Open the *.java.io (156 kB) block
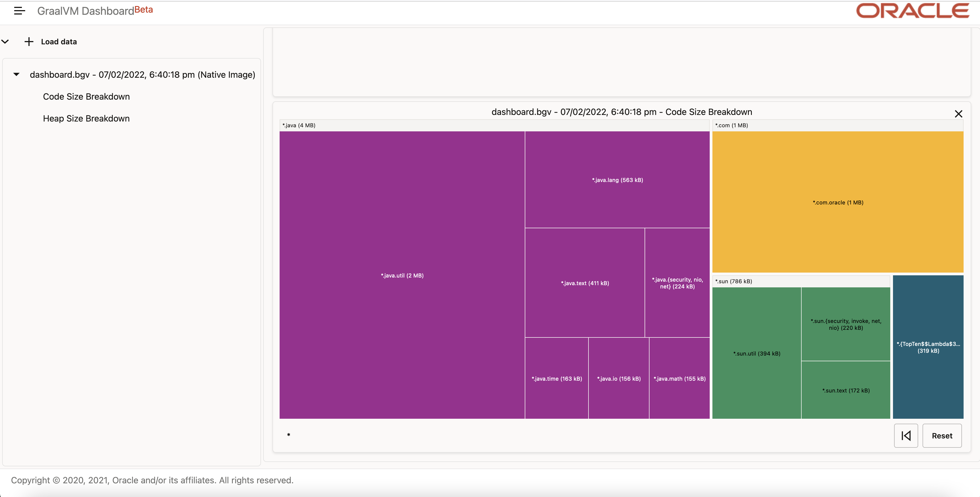Screen dimensions: 980x497 (619, 378)
